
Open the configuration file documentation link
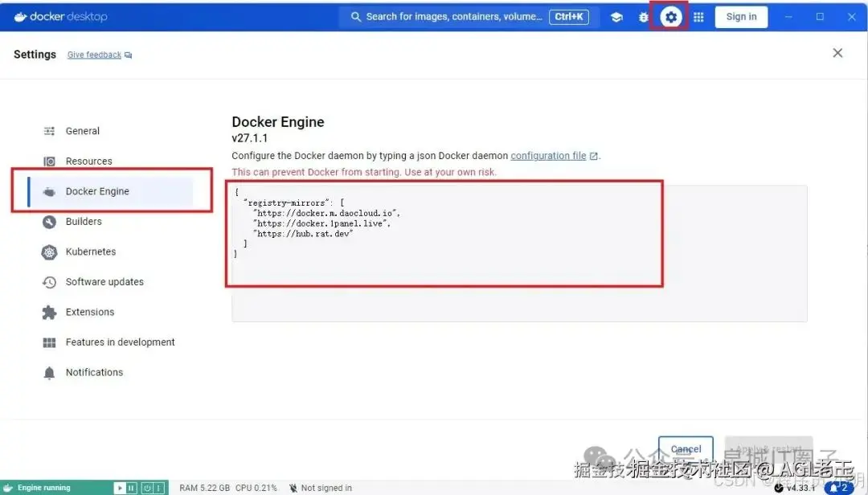pyautogui.click(x=548, y=156)
